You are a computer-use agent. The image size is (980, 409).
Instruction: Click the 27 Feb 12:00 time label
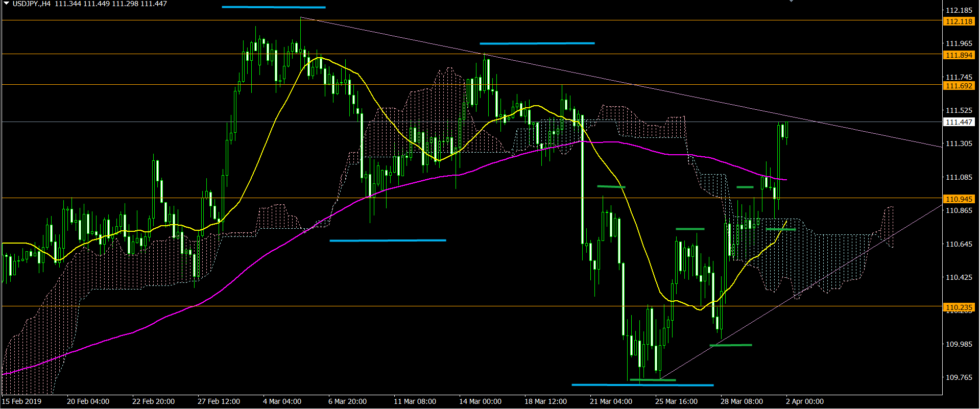tap(219, 401)
